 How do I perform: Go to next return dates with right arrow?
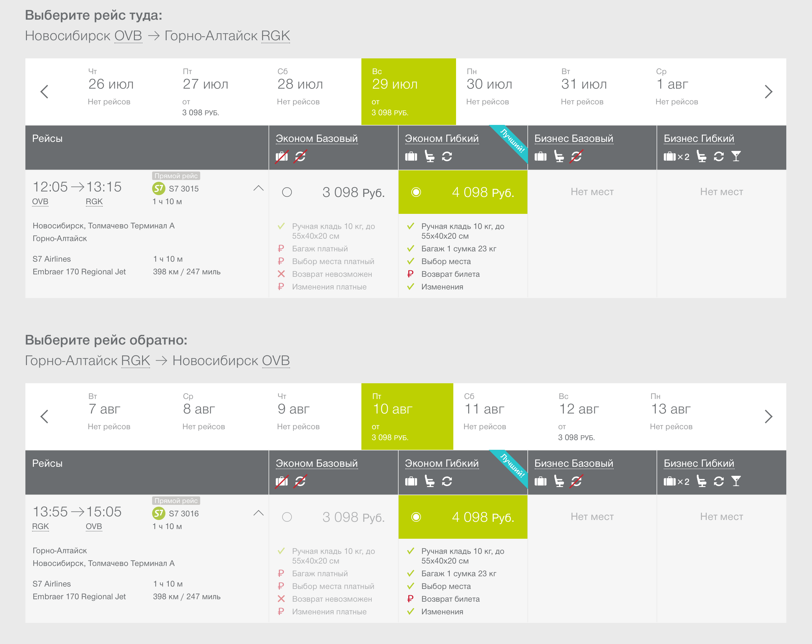tap(768, 417)
